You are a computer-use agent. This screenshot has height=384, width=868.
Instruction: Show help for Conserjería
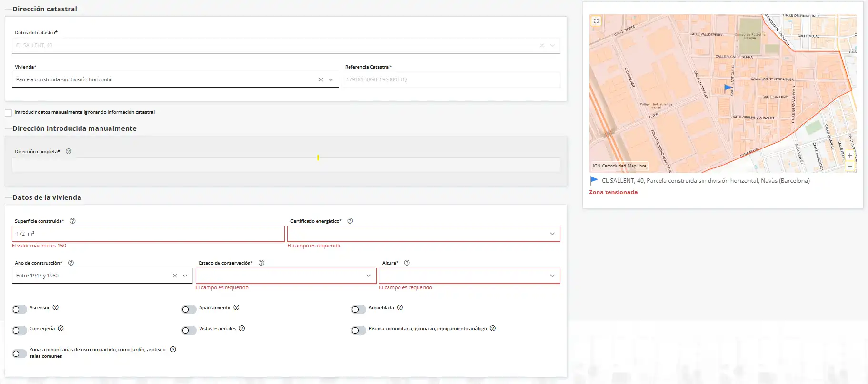[61, 329]
